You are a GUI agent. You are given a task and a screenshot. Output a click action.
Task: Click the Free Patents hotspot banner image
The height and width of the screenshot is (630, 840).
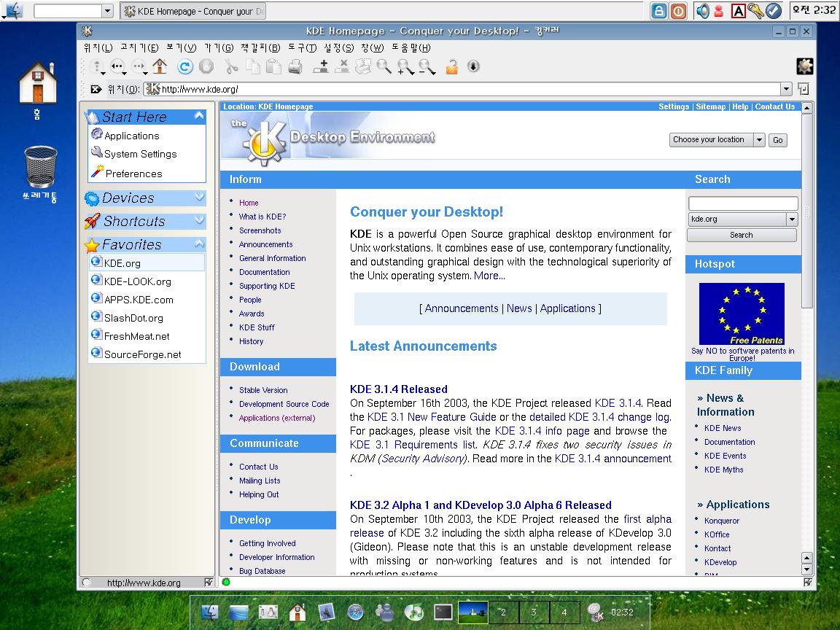(742, 314)
